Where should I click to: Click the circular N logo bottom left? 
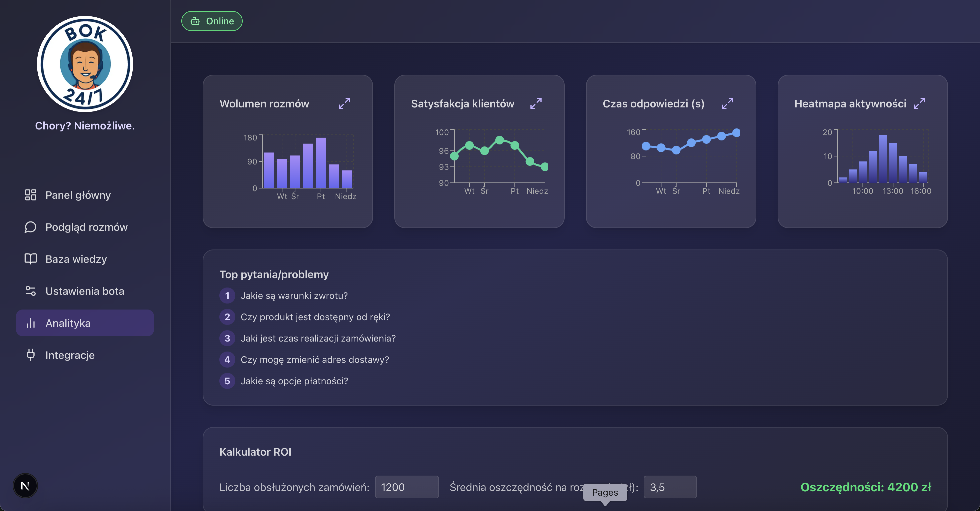coord(25,486)
